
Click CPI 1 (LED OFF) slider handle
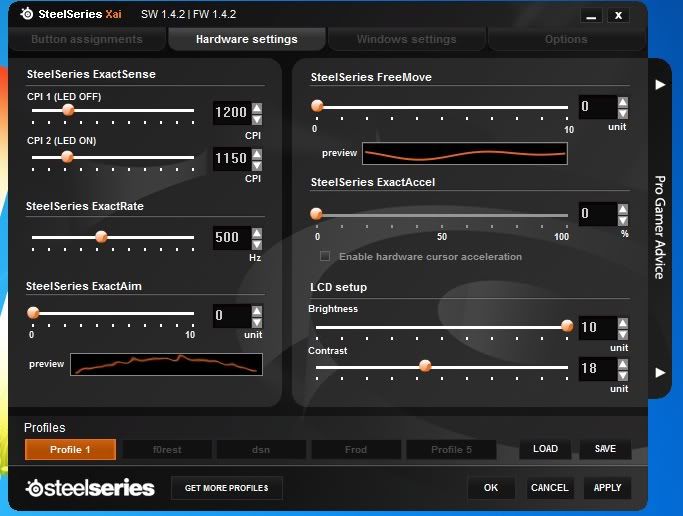tap(68, 110)
